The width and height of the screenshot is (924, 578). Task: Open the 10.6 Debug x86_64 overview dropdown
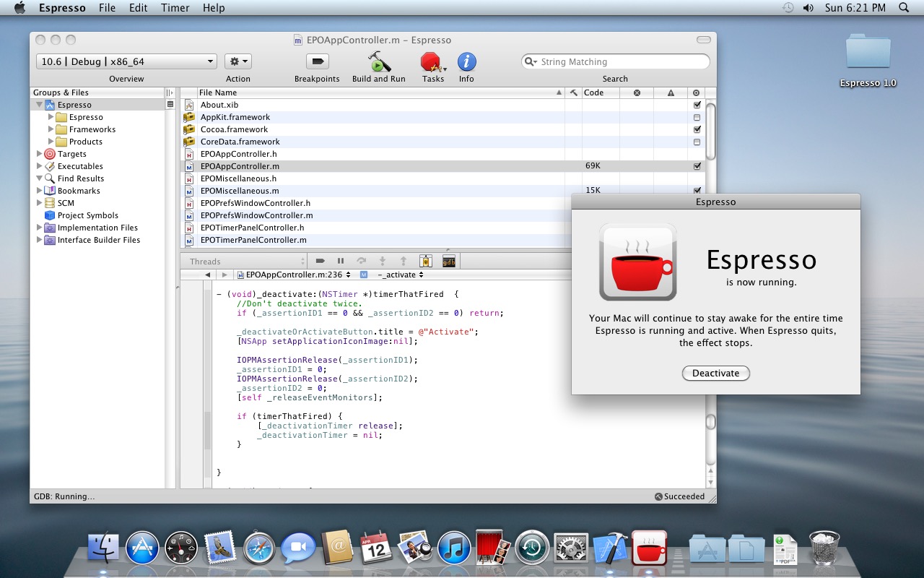(x=126, y=62)
